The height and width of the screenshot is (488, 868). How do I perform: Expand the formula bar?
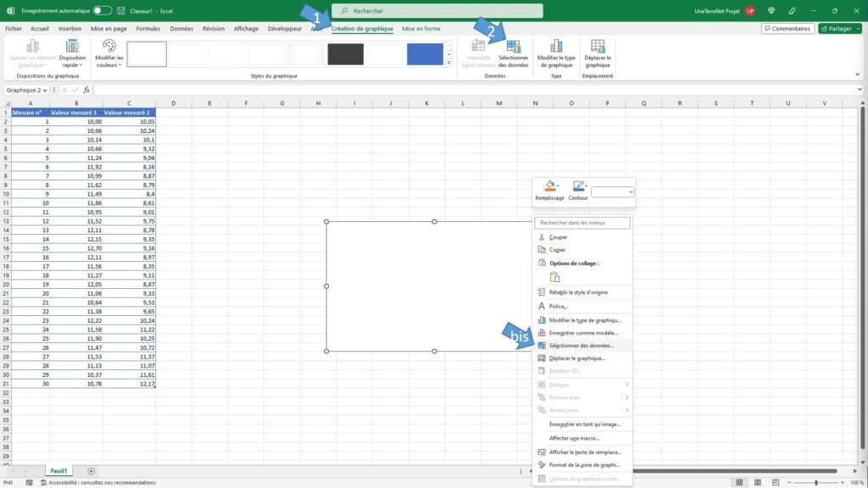[860, 90]
